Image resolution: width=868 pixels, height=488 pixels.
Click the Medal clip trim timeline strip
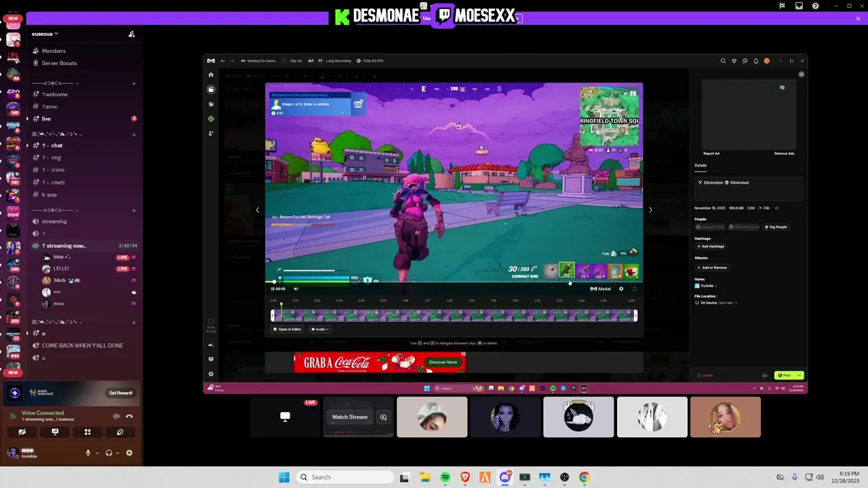[x=454, y=315]
